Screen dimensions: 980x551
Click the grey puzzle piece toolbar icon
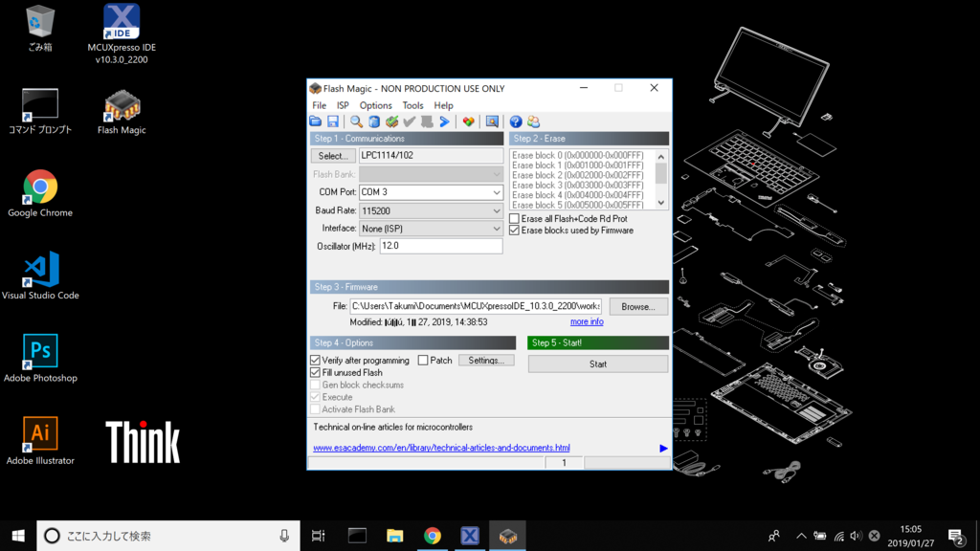427,121
